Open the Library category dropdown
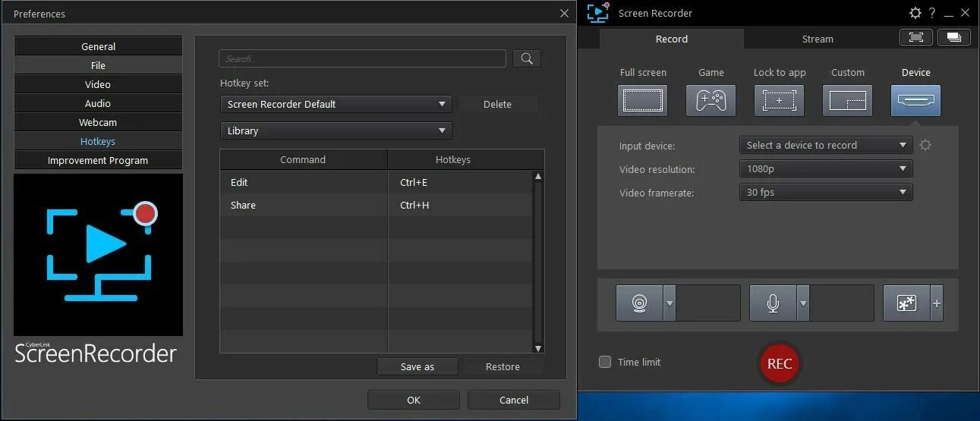Viewport: 980px width, 421px height. pos(336,130)
